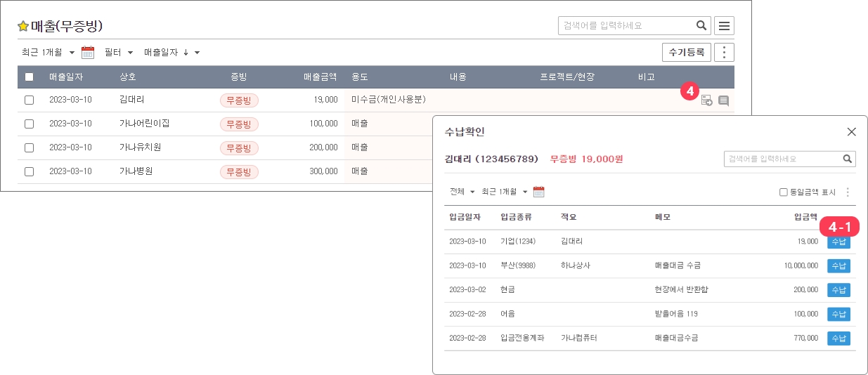The image size is (868, 375).
Task: Click the search magnifier in the main search box
Action: point(701,26)
